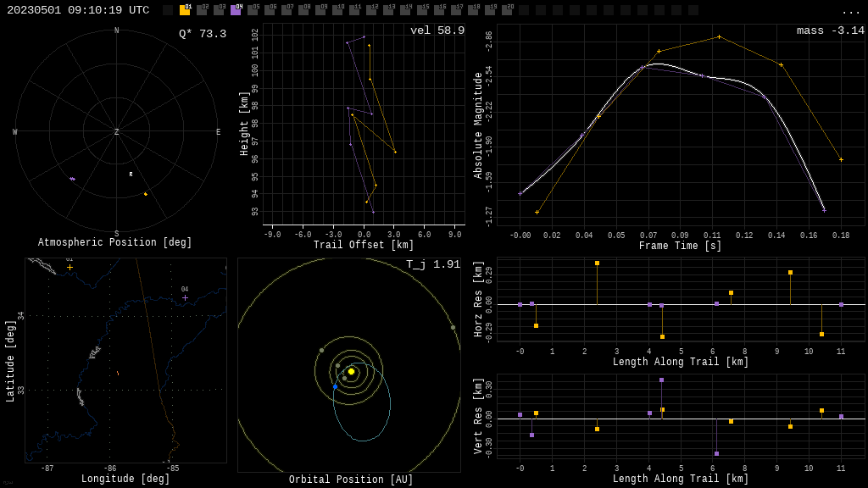Click the mass -3.14 label
Screen dimensions: 868x488
(x=830, y=30)
